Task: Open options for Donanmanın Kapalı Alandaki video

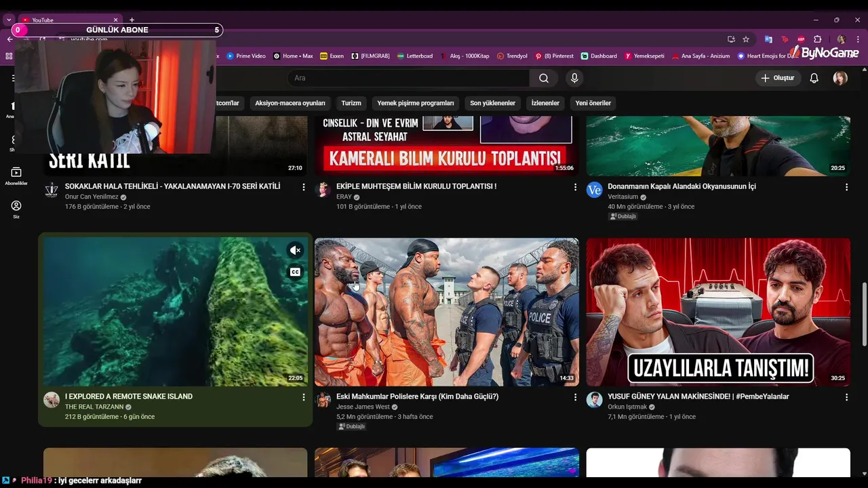Action: (x=846, y=187)
